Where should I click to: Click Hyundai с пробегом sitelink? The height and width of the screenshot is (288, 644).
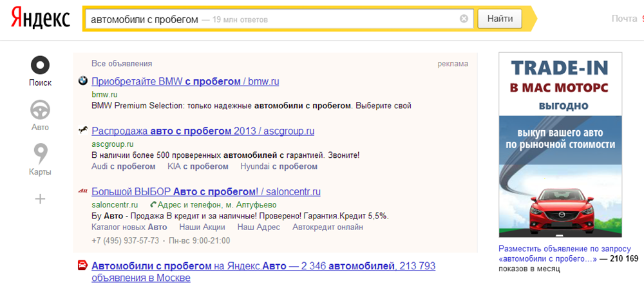click(278, 166)
